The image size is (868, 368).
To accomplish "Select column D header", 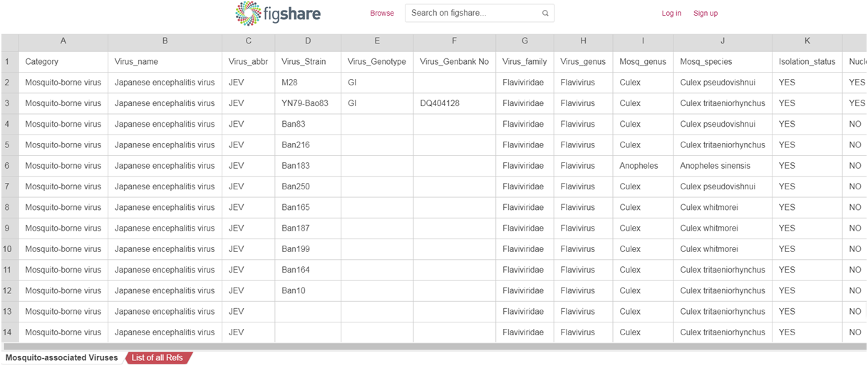I will 308,41.
